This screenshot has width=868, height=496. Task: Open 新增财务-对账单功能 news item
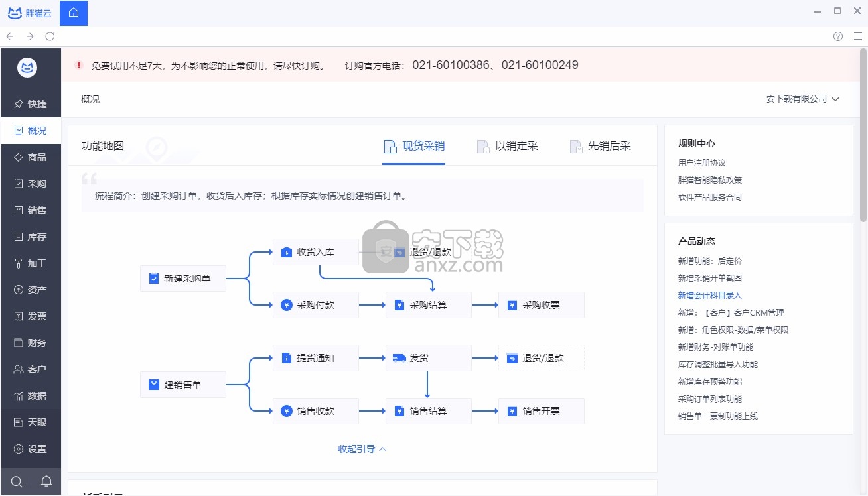(x=715, y=347)
